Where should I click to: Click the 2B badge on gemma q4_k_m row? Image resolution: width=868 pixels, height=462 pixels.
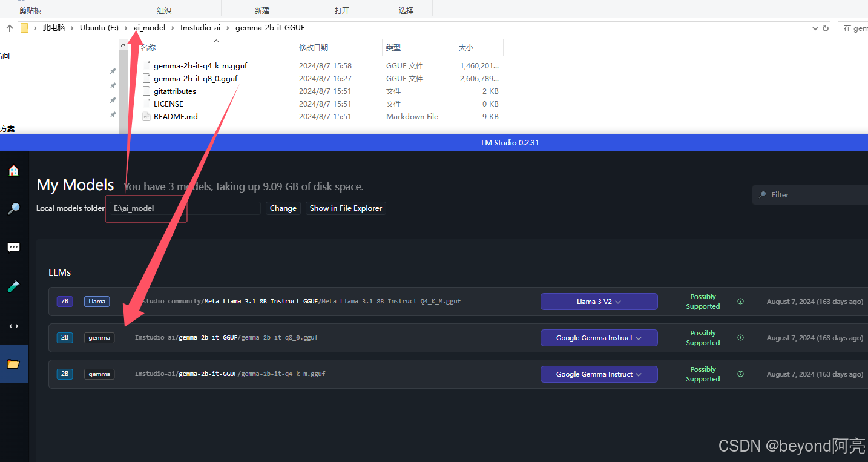tap(65, 374)
